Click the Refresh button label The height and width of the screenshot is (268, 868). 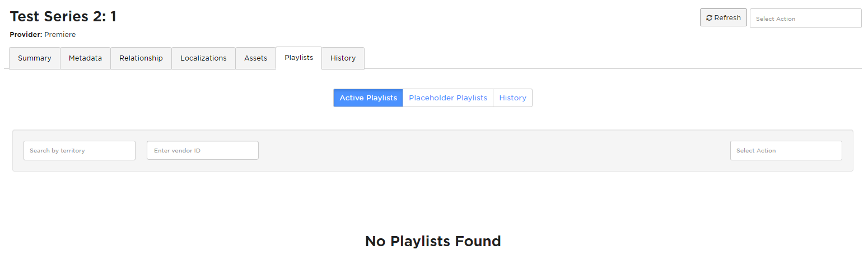click(727, 18)
